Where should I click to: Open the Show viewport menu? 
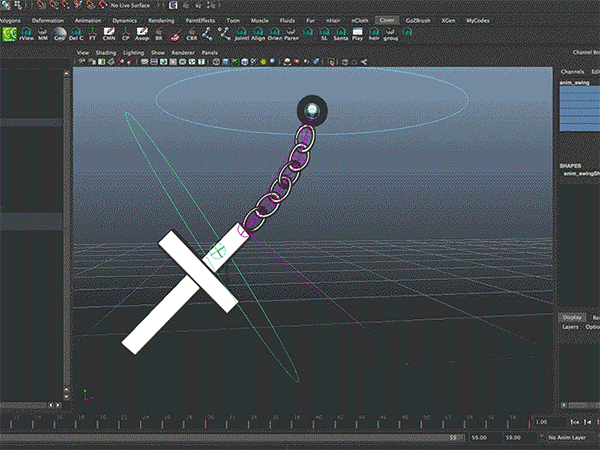click(158, 52)
